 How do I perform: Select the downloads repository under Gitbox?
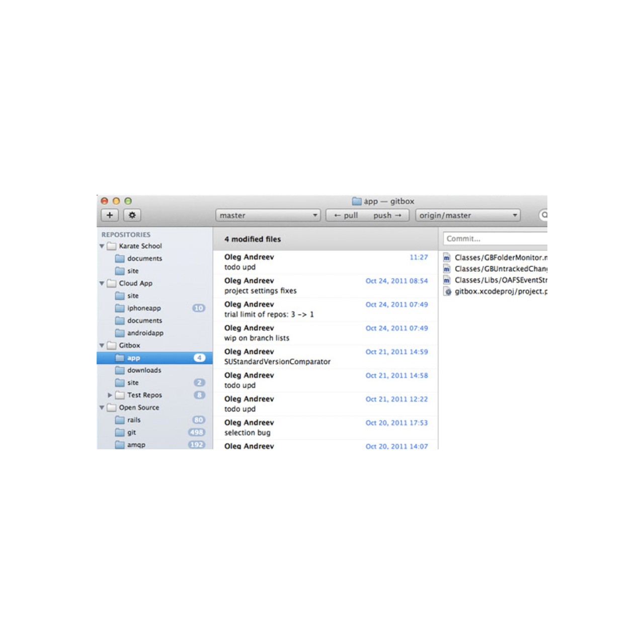point(144,370)
